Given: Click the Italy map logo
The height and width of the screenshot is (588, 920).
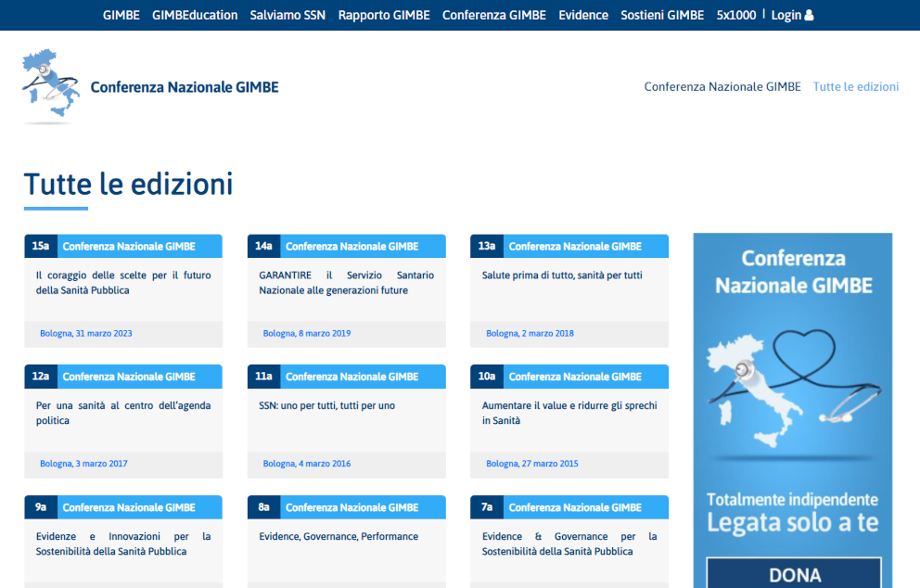Looking at the screenshot, I should coord(51,86).
